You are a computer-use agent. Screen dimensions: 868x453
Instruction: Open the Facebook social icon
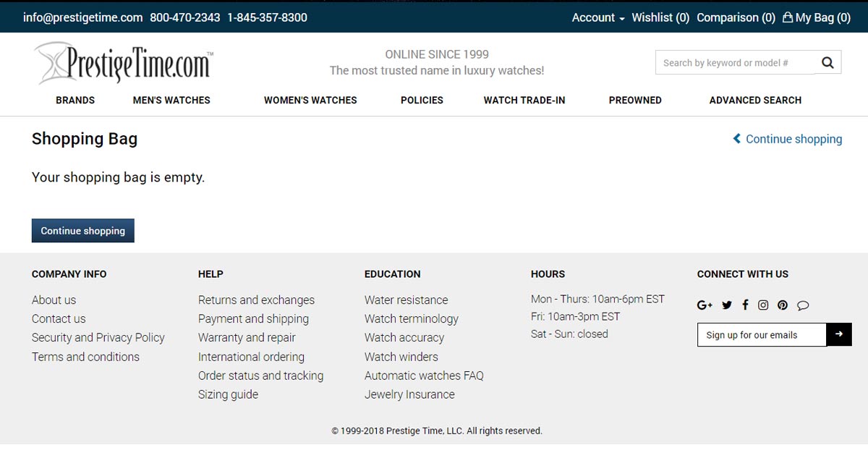pos(745,305)
